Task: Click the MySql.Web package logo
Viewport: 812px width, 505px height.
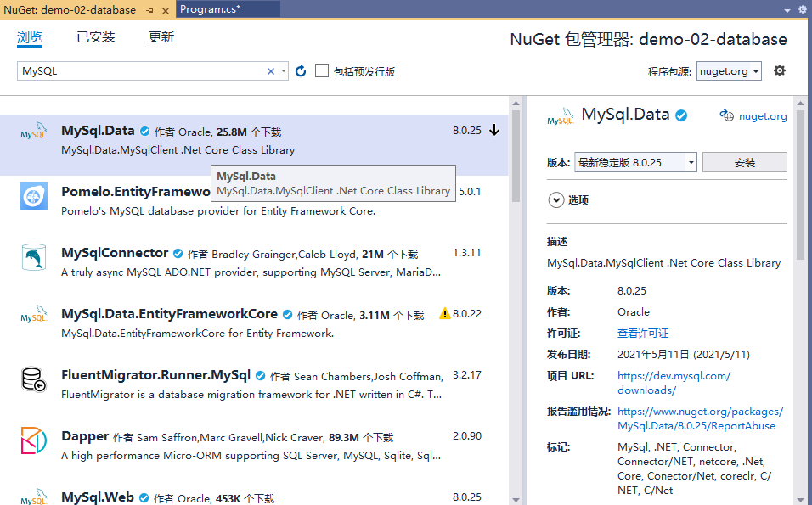Action: 34,497
